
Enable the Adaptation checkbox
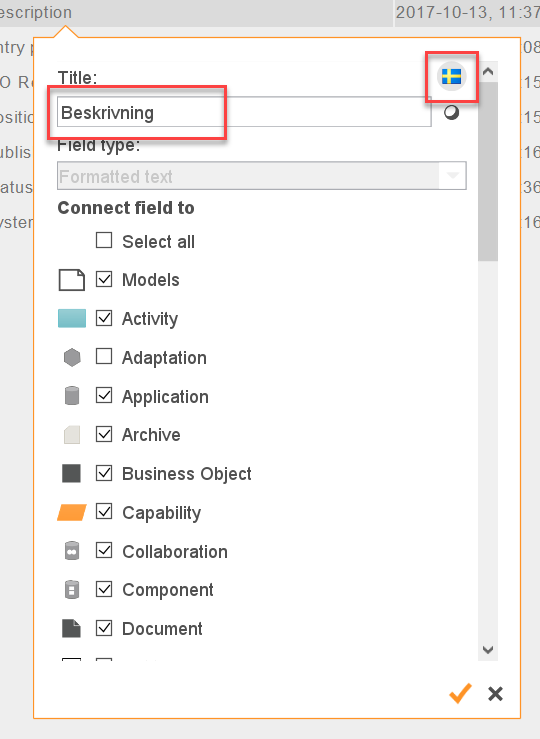[104, 357]
